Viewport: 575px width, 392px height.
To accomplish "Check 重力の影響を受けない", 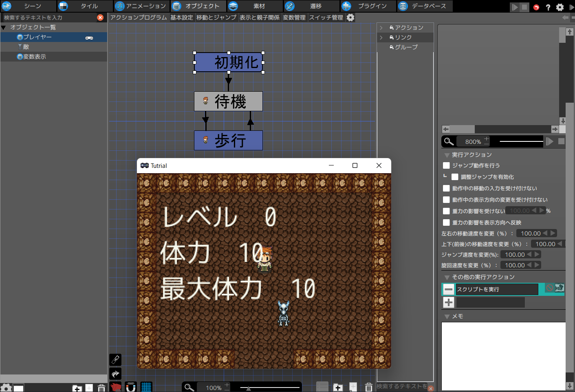I will (447, 211).
